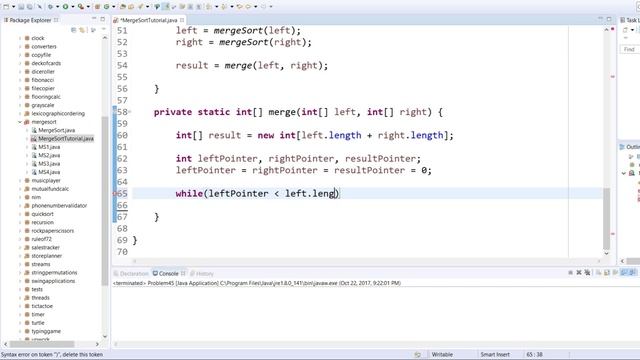Select the typinggame project
Viewport: 640px width, 360px height.
click(x=46, y=331)
